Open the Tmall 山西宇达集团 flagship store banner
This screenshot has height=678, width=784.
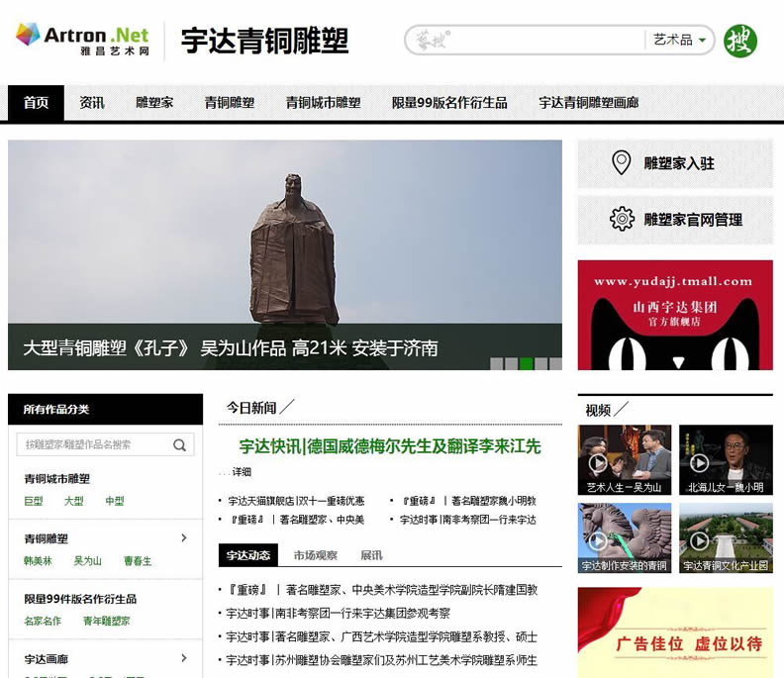674,315
